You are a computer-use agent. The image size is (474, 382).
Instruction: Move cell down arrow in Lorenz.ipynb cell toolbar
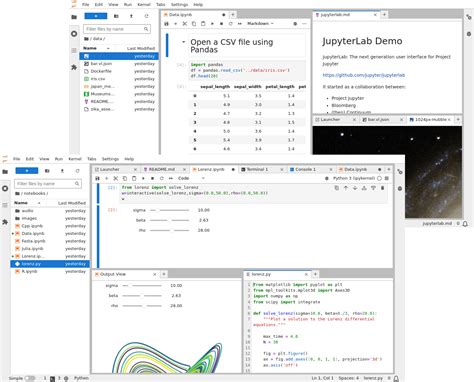click(355, 188)
